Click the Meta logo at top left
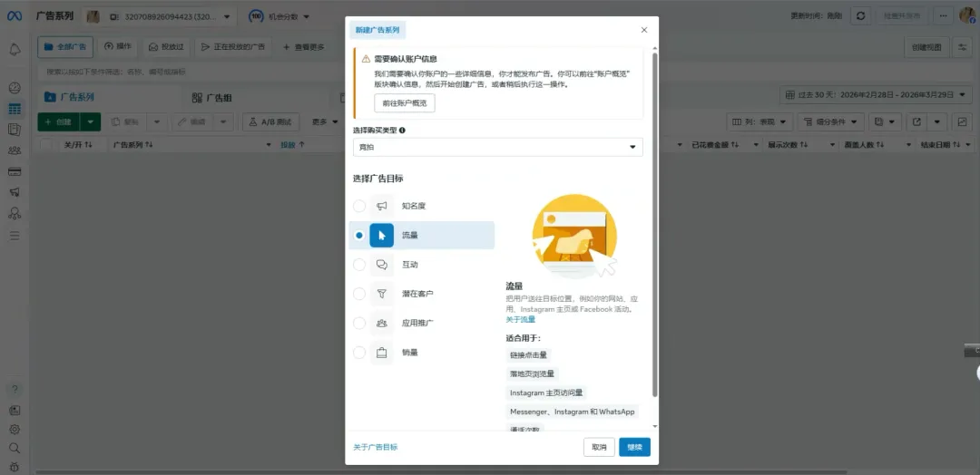This screenshot has width=980, height=475. tap(15, 16)
